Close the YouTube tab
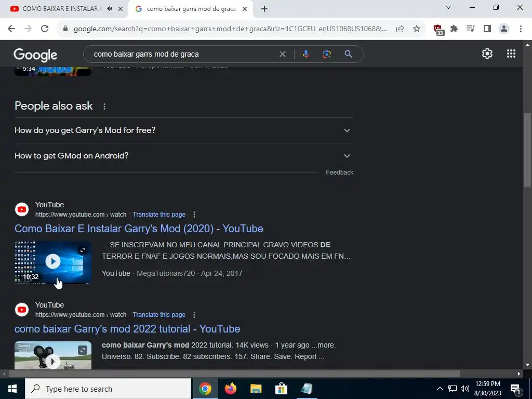The height and width of the screenshot is (399, 532). 121,9
